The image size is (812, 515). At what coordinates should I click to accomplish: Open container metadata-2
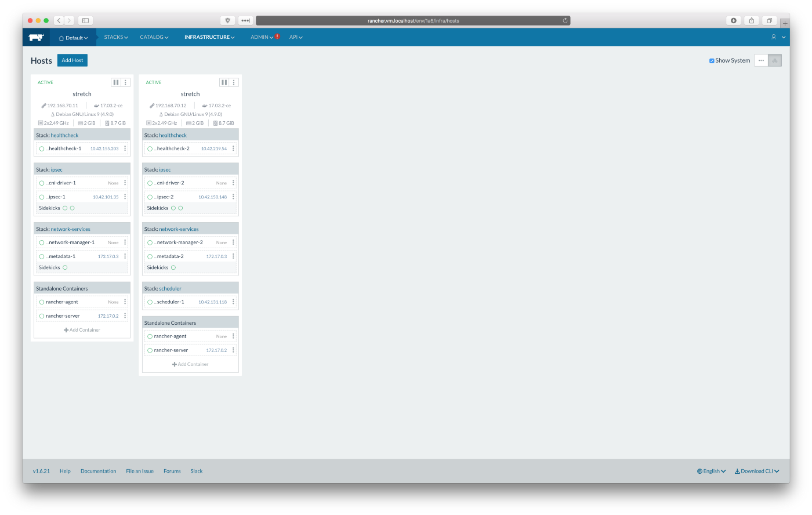tap(169, 256)
